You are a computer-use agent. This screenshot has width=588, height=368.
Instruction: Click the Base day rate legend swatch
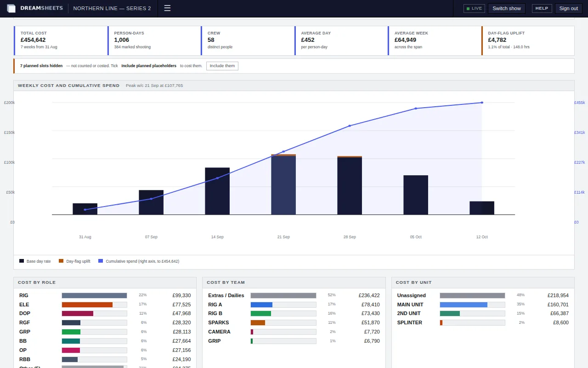22,261
